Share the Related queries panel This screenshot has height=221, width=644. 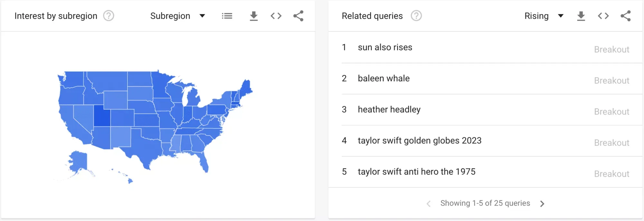(626, 16)
